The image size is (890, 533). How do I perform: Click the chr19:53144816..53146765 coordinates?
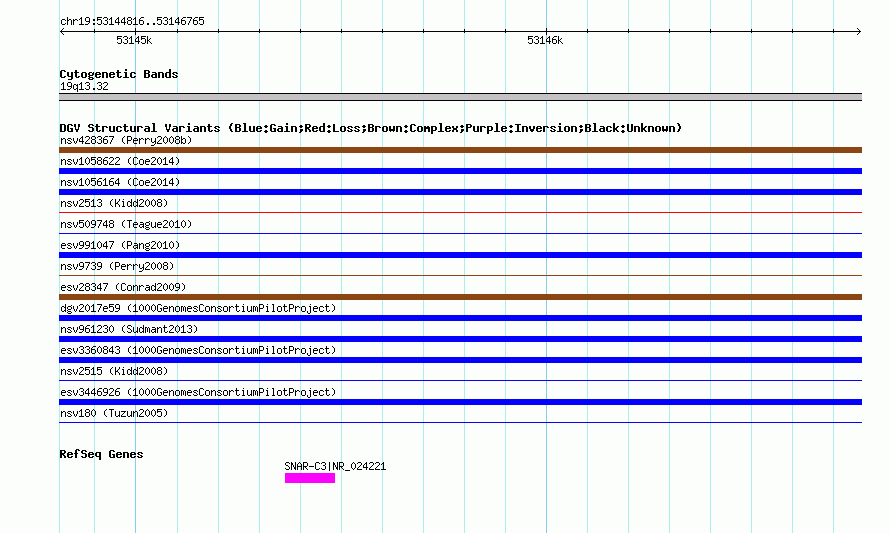(x=132, y=22)
